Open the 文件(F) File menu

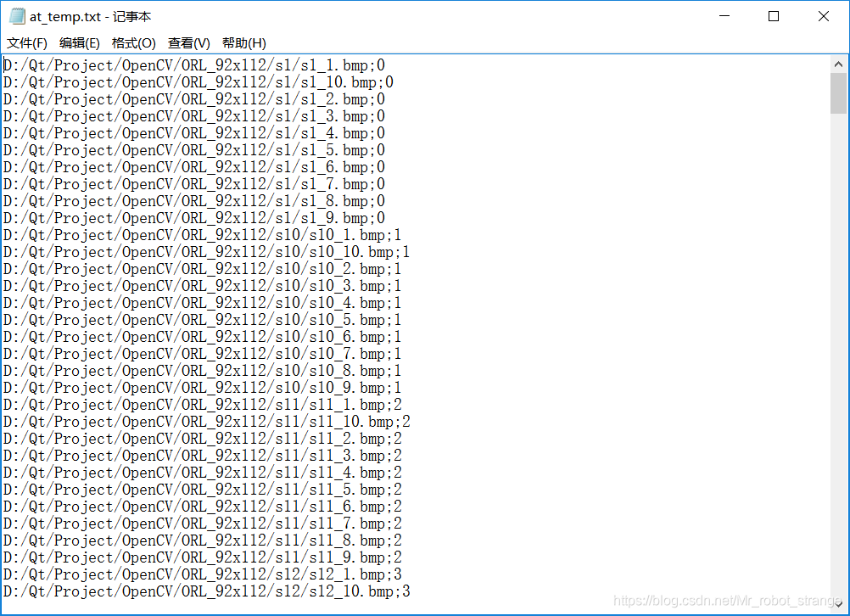pos(27,42)
